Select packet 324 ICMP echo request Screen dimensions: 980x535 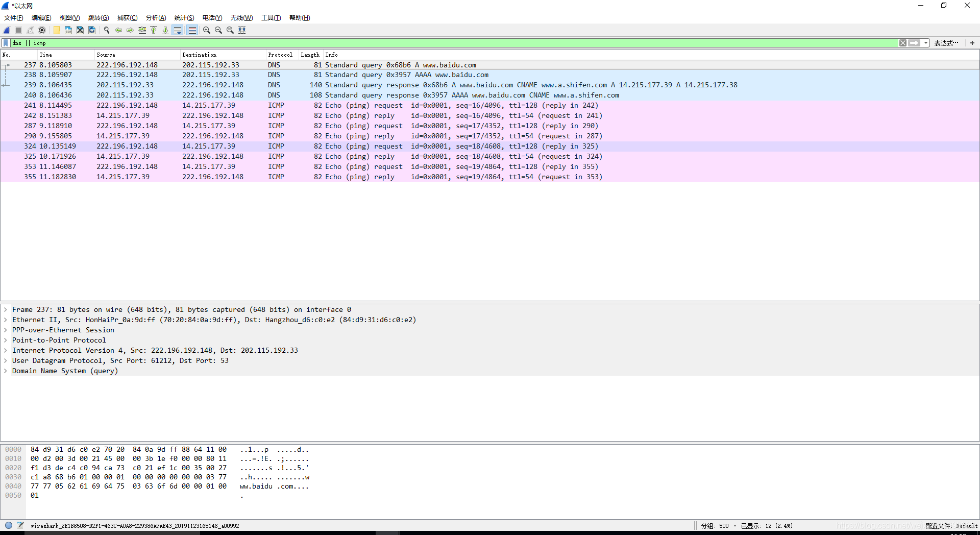pos(490,147)
